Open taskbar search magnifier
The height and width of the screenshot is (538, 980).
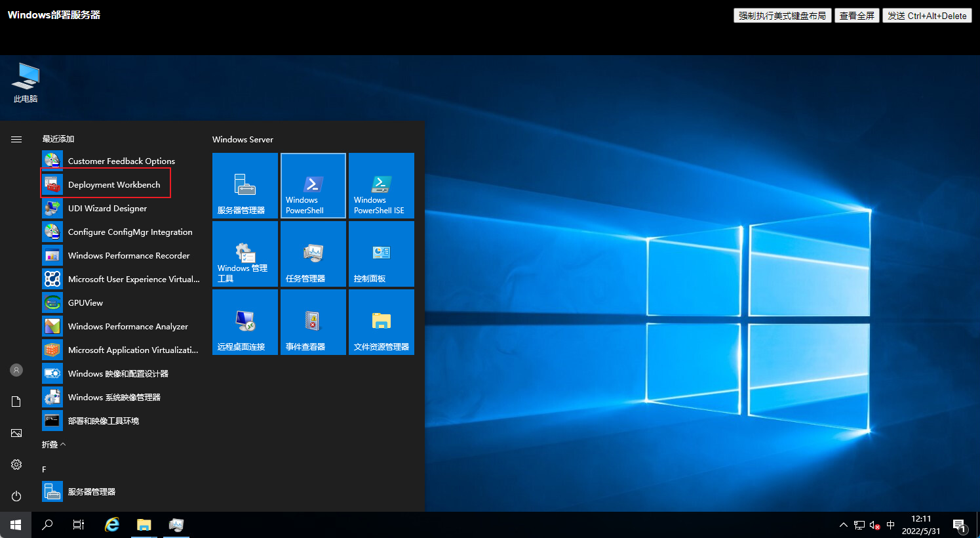(47, 525)
